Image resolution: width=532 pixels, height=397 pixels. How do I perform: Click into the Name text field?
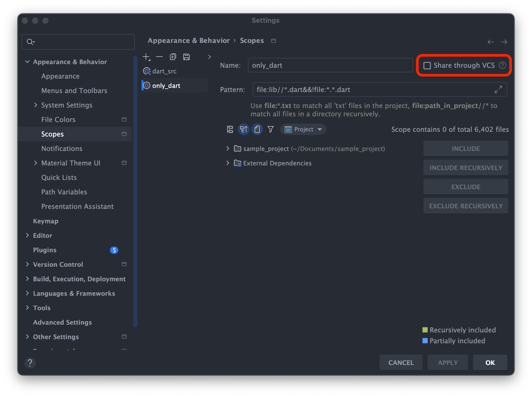click(x=330, y=65)
